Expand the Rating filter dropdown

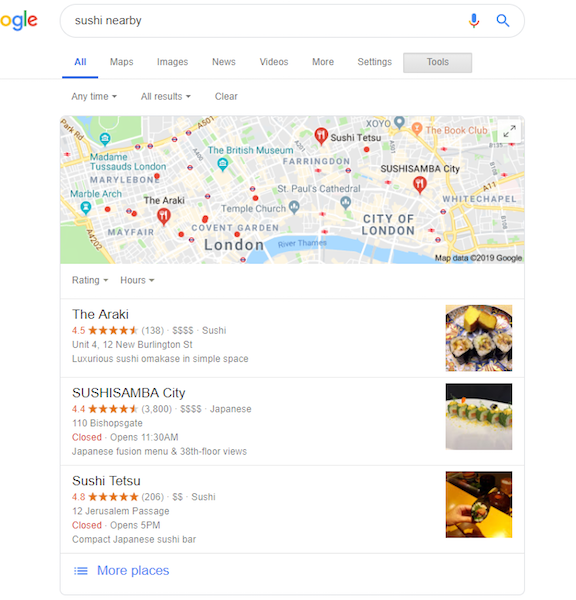pos(90,280)
